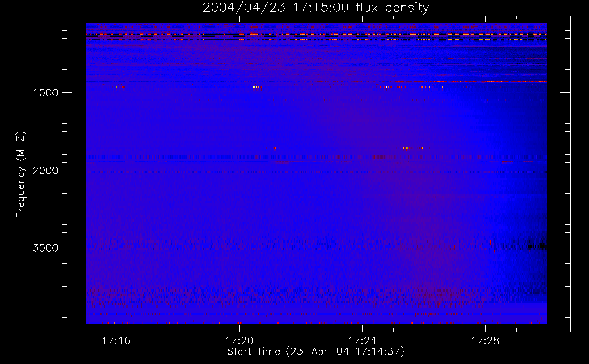Click the 17:16 time tick label
This screenshot has width=589, height=364.
pos(116,341)
